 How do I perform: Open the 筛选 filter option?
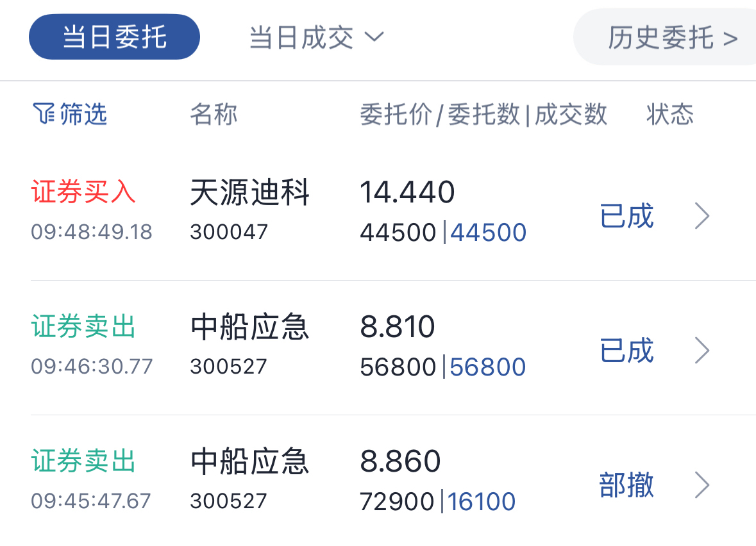click(70, 113)
